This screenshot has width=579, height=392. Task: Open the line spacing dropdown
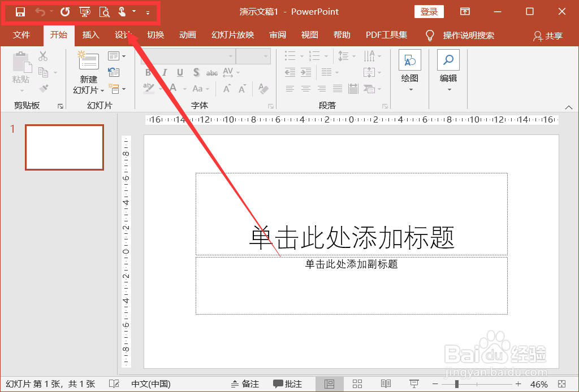click(347, 56)
